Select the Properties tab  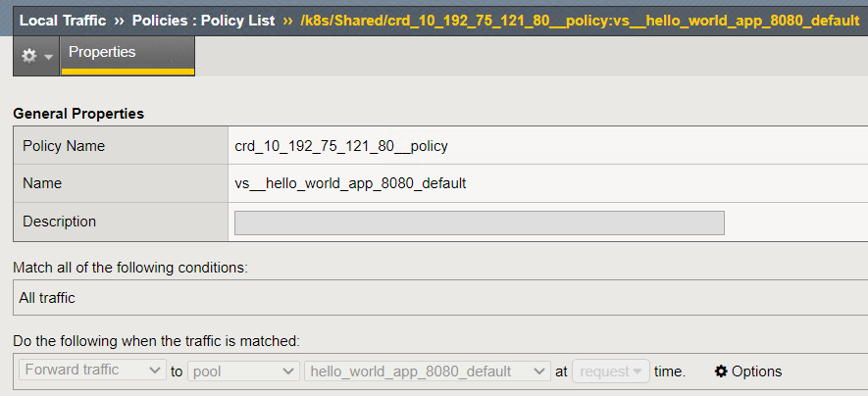[x=128, y=56]
